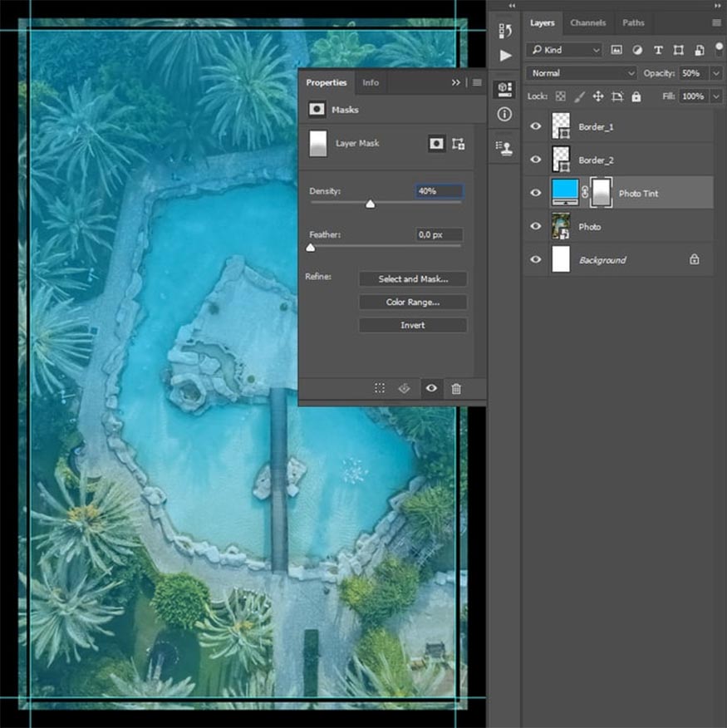Switch to the Info tab
The image size is (727, 728).
tap(371, 82)
